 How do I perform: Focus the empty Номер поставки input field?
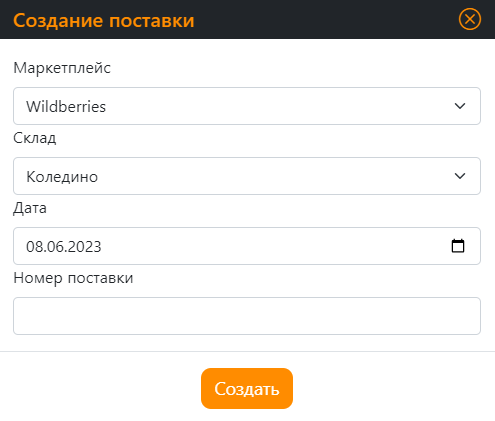247,316
